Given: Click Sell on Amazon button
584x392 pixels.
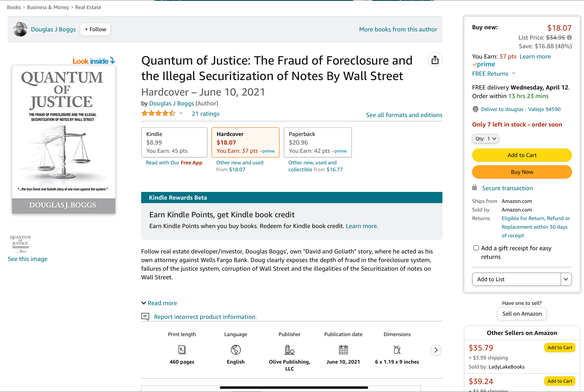Looking at the screenshot, I should tap(522, 314).
